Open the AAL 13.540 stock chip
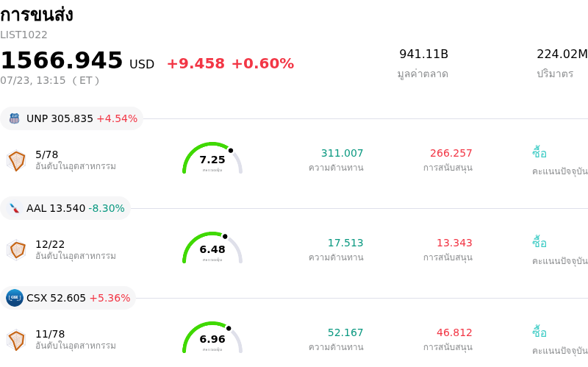The height and width of the screenshot is (367, 588). [x=65, y=208]
